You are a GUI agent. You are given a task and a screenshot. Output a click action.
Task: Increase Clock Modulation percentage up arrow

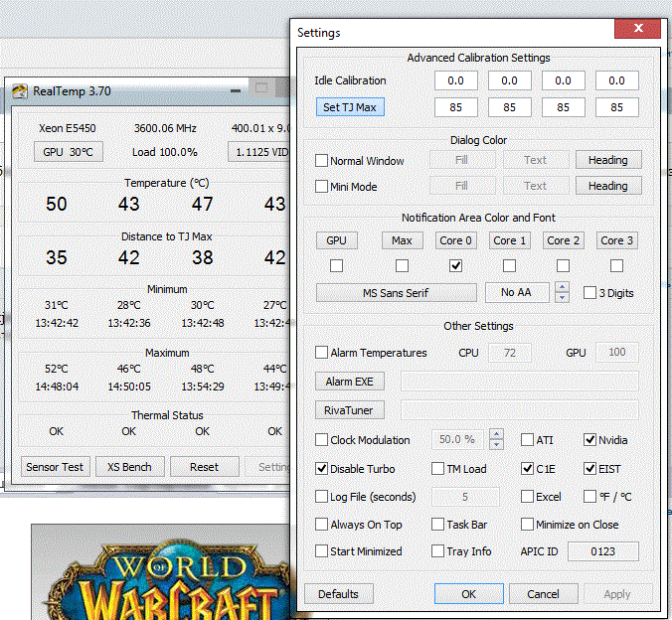tap(497, 434)
